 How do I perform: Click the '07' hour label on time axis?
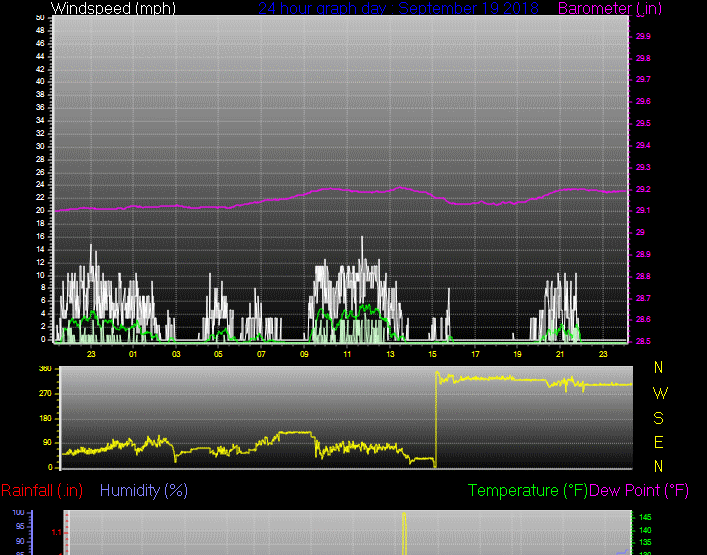[x=261, y=354]
